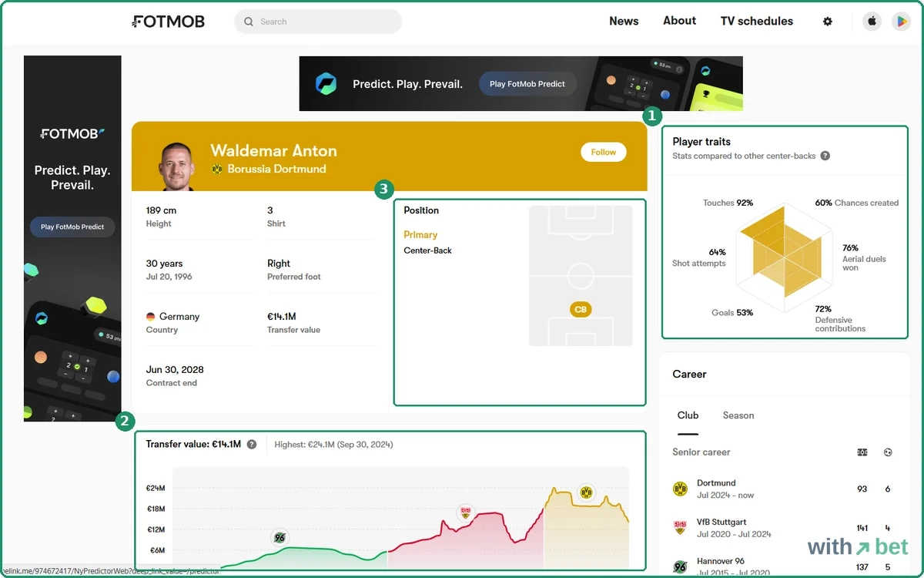Open VfB Stuttgart career row

pos(782,528)
